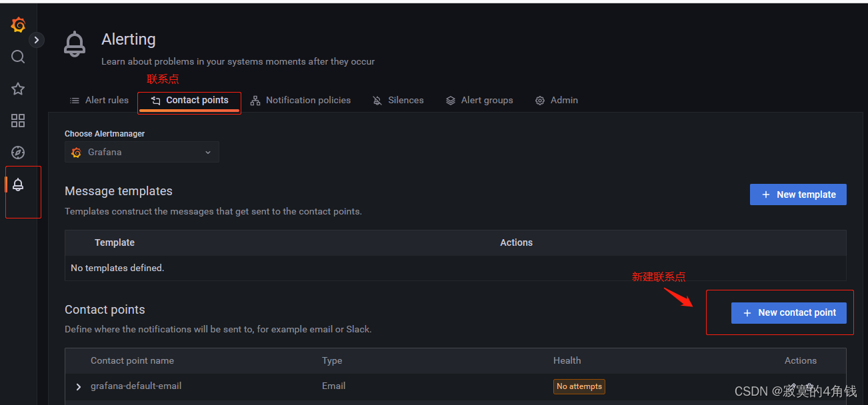
Task: Open the Silences tab
Action: [398, 100]
